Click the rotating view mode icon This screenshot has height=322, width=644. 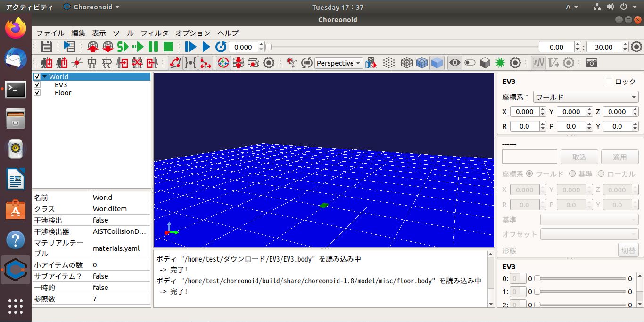click(x=307, y=63)
